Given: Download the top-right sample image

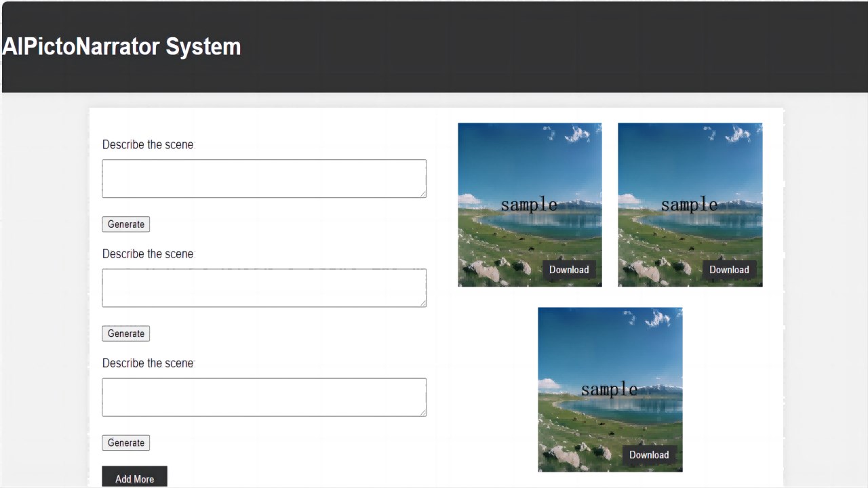Looking at the screenshot, I should [729, 270].
